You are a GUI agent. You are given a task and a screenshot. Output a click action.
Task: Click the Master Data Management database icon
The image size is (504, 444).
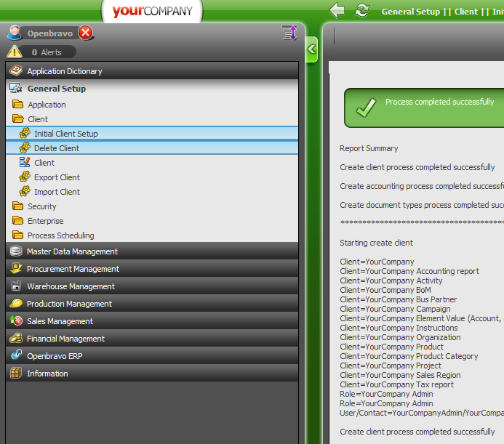(16, 251)
